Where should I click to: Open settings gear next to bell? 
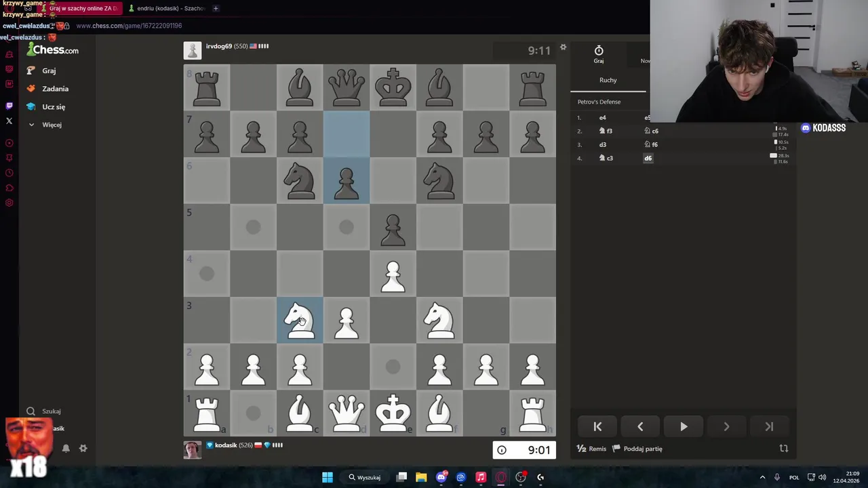click(x=83, y=448)
